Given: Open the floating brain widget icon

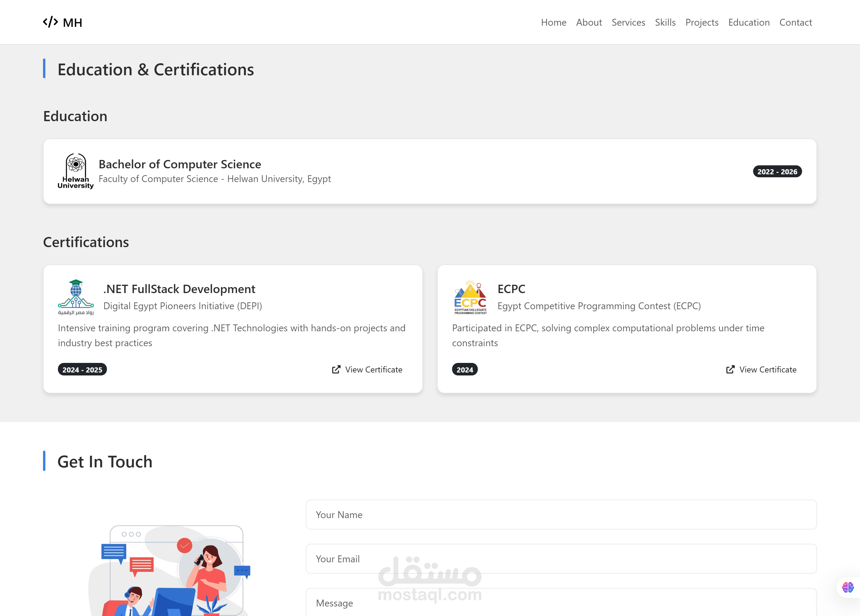Looking at the screenshot, I should coord(848,587).
